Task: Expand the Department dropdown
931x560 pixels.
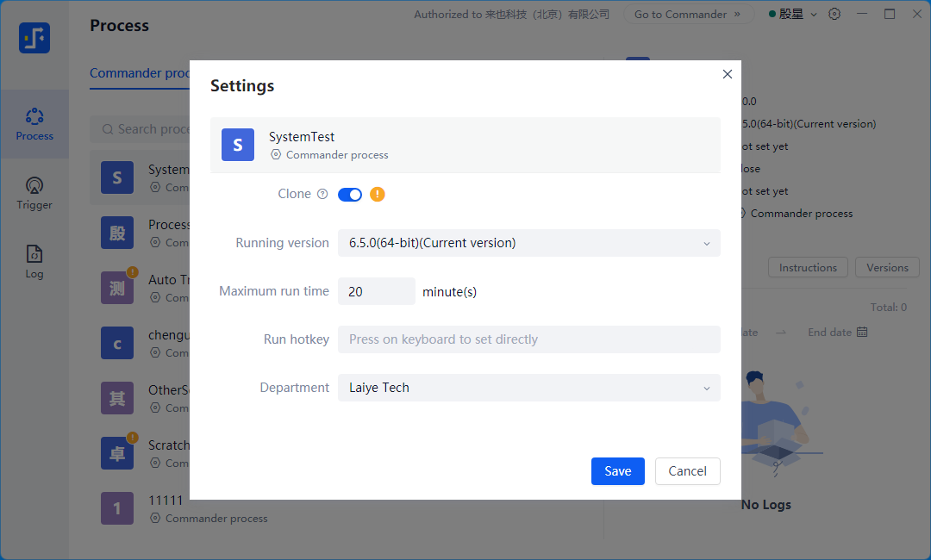Action: pyautogui.click(x=528, y=388)
